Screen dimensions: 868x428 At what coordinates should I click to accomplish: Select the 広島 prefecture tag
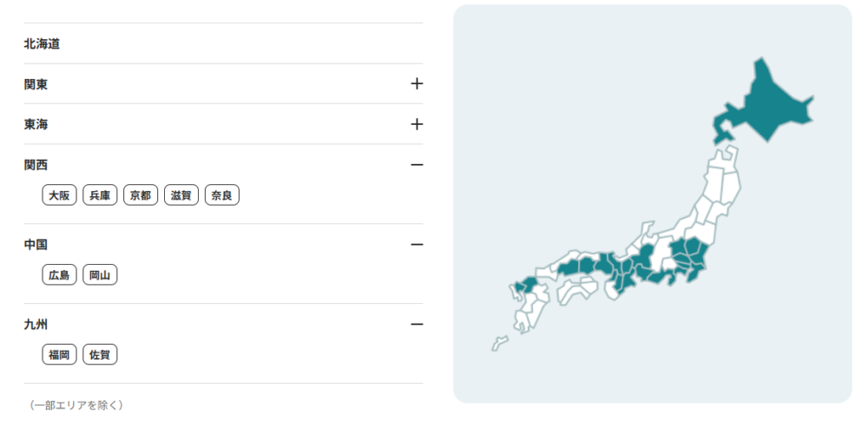pos(59,275)
